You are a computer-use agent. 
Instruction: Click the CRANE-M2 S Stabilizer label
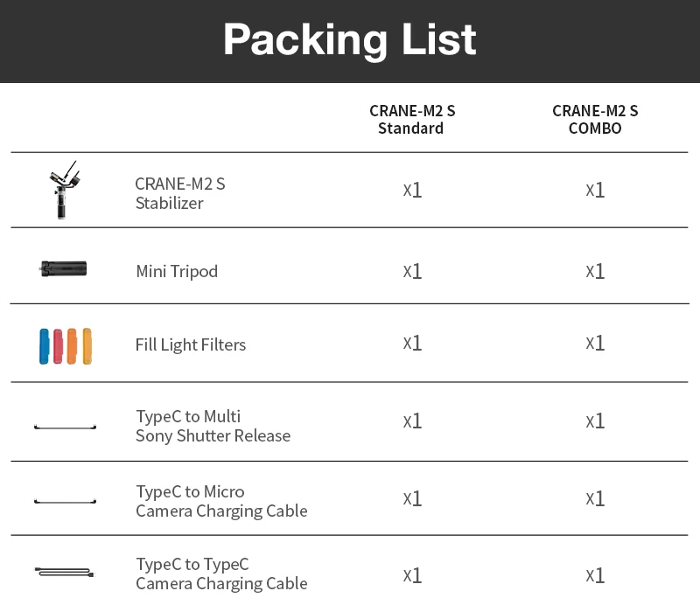(179, 193)
